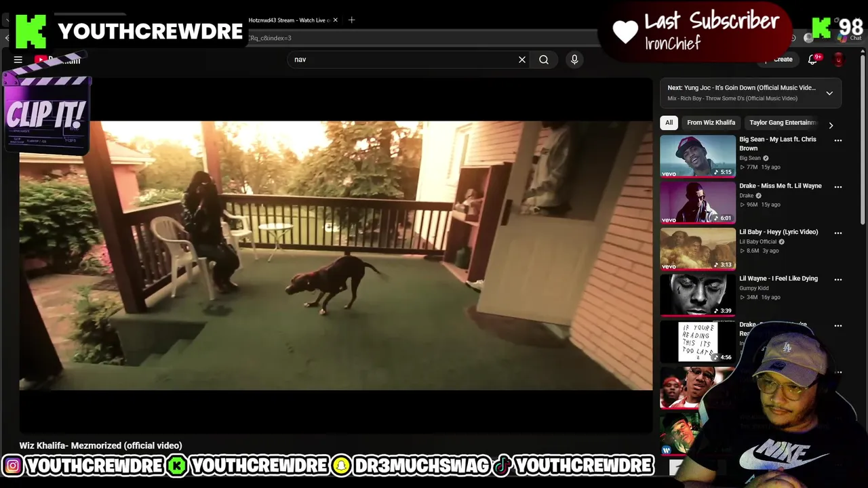Open the Big Sean channel name
Image resolution: width=868 pixels, height=488 pixels.
[x=750, y=158]
